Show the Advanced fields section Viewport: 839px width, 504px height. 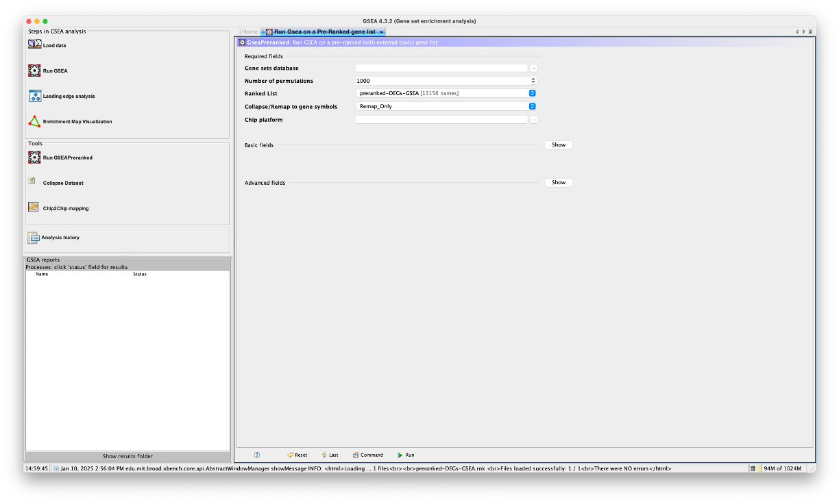click(x=558, y=183)
